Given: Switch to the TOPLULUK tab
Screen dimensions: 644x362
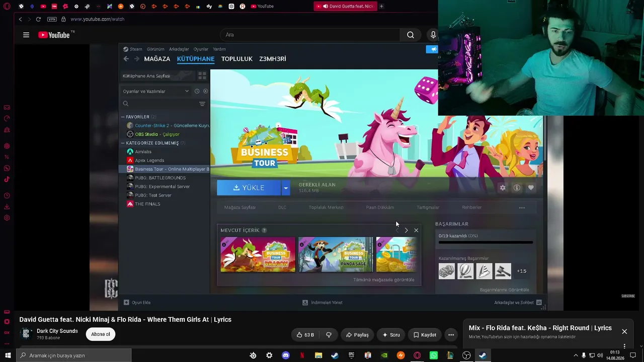Looking at the screenshot, I should (237, 59).
